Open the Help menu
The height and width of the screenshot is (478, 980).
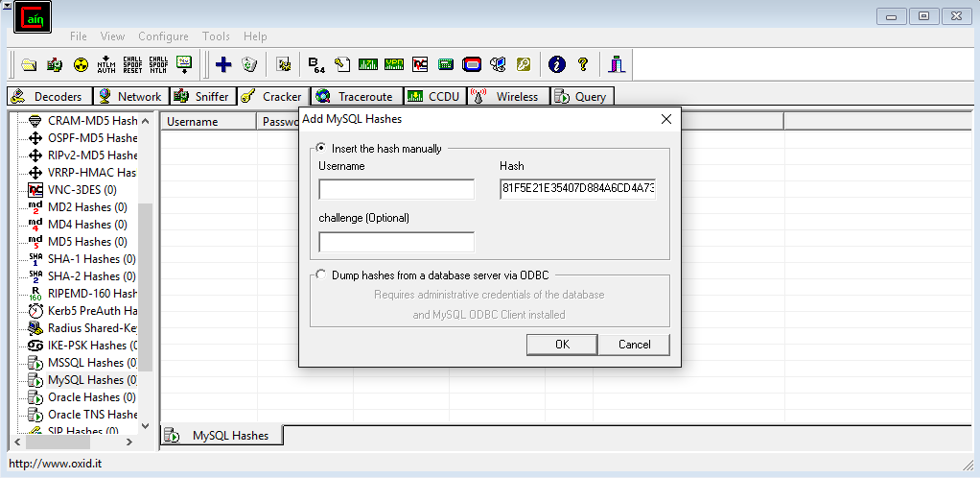pyautogui.click(x=255, y=36)
